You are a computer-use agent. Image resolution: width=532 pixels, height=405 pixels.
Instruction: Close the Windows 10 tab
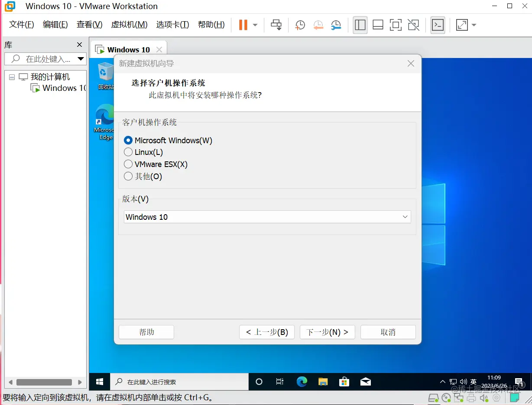[159, 49]
